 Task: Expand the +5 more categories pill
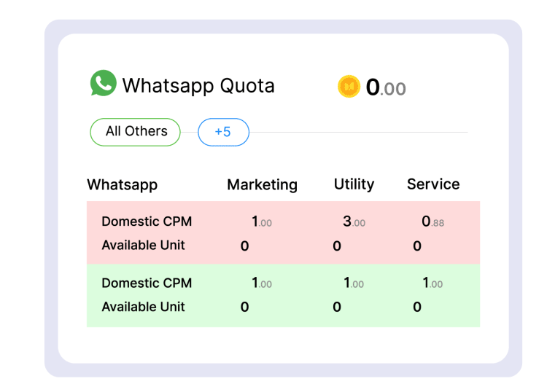(223, 132)
